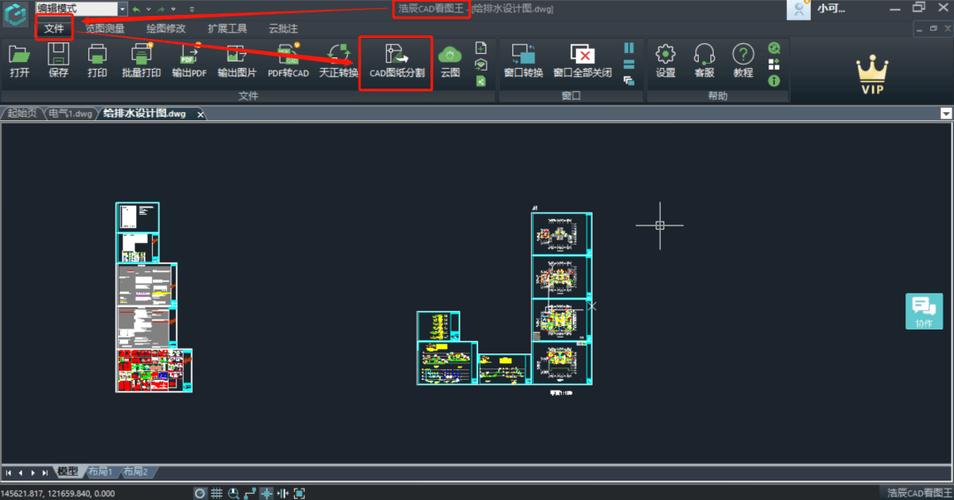The image size is (954, 500).
Task: Open the 批量打印 batch print tool
Action: point(141,59)
